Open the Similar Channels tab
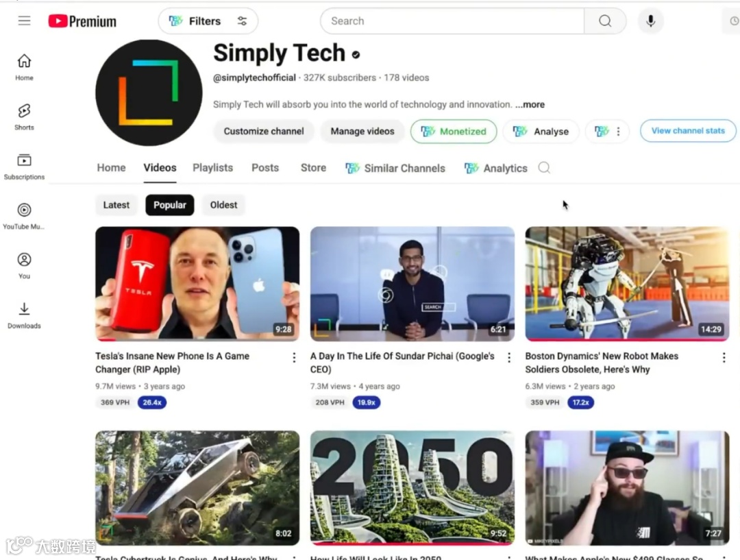Viewport: 740px width, 560px height. [395, 168]
